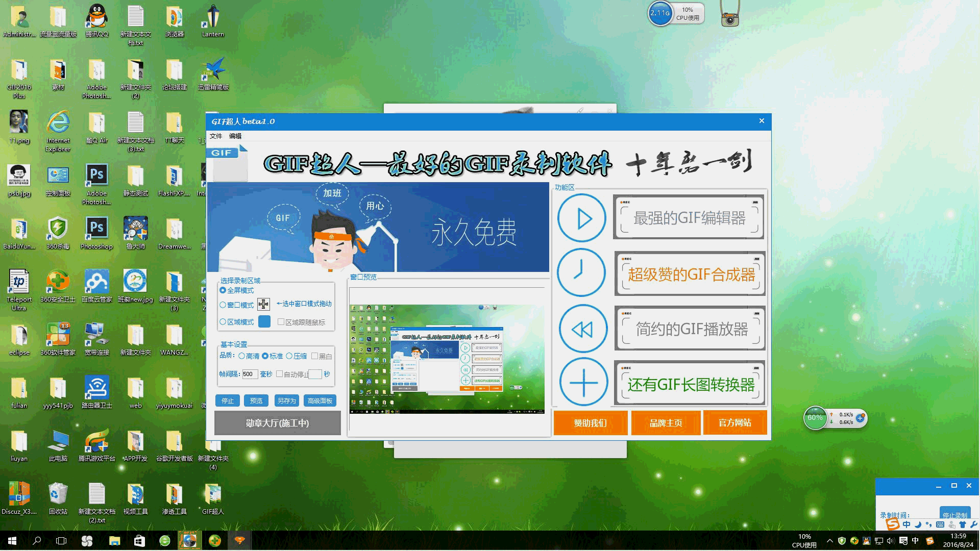Click the 高级面板 button

[320, 401]
